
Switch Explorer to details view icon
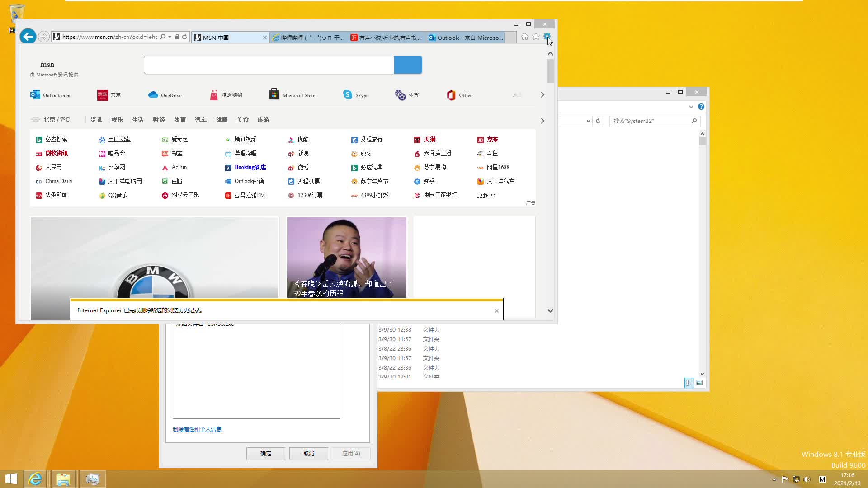coord(689,383)
